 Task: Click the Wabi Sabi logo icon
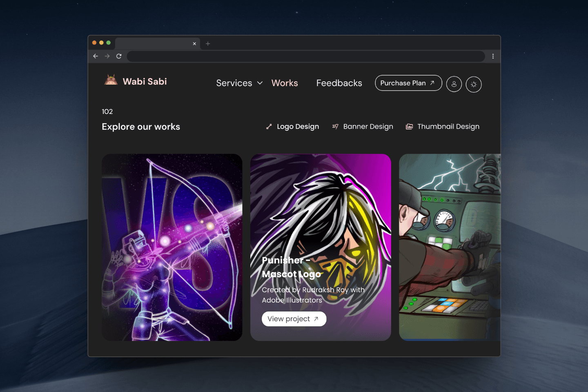tap(111, 80)
